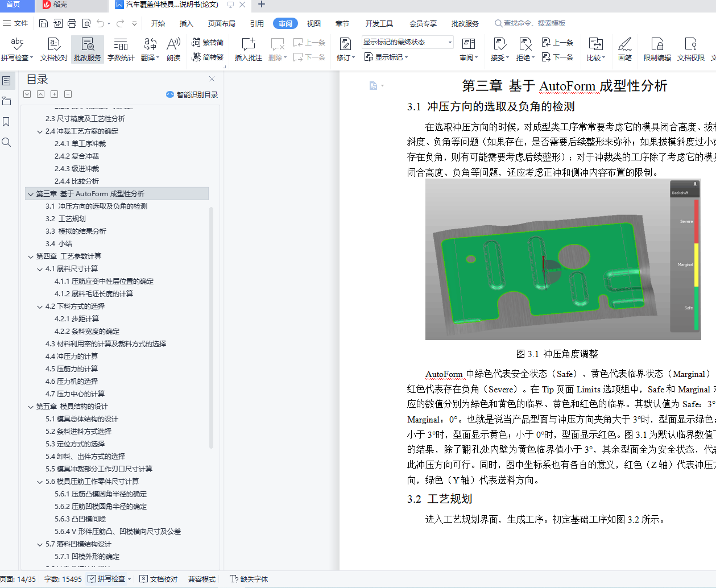The image size is (716, 588).
Task: Insert a comment with 插入批注
Action: tap(249, 49)
